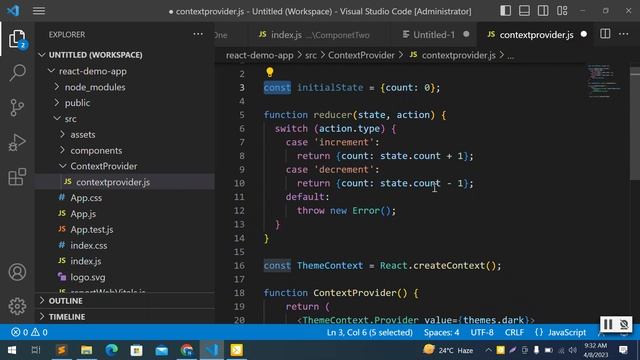Open Task View on taskbar
Screen dimensions: 640x360
coord(36,350)
